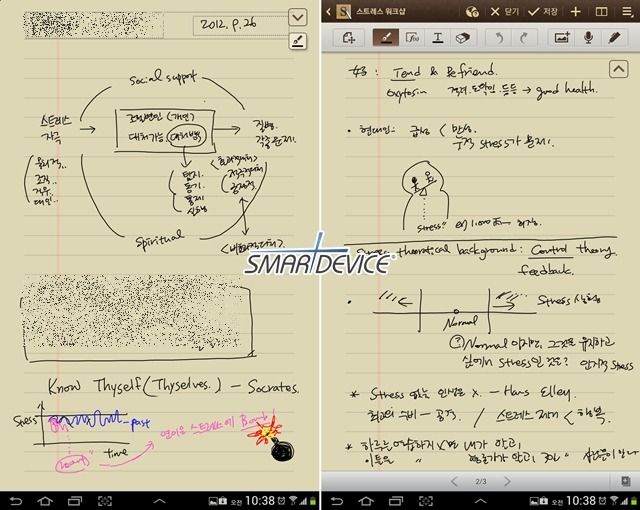
Task: Tap the gallery notification icon in right status bar
Action: point(533,501)
